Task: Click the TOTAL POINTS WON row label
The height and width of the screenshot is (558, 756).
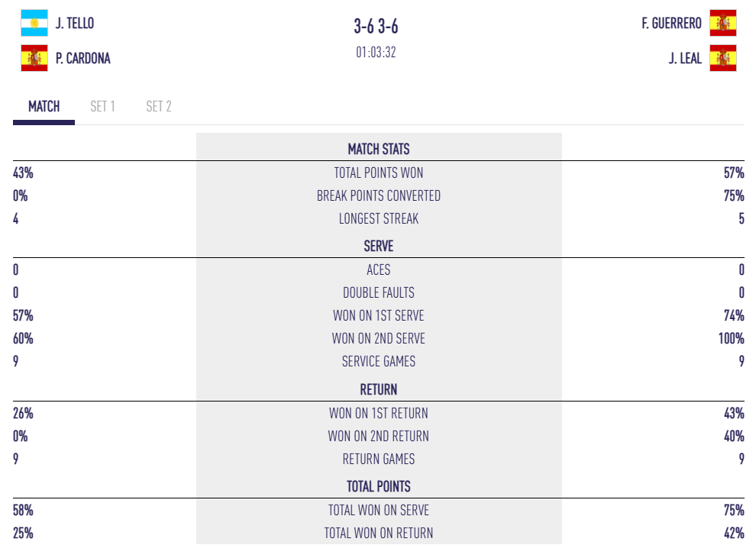Action: (x=379, y=173)
